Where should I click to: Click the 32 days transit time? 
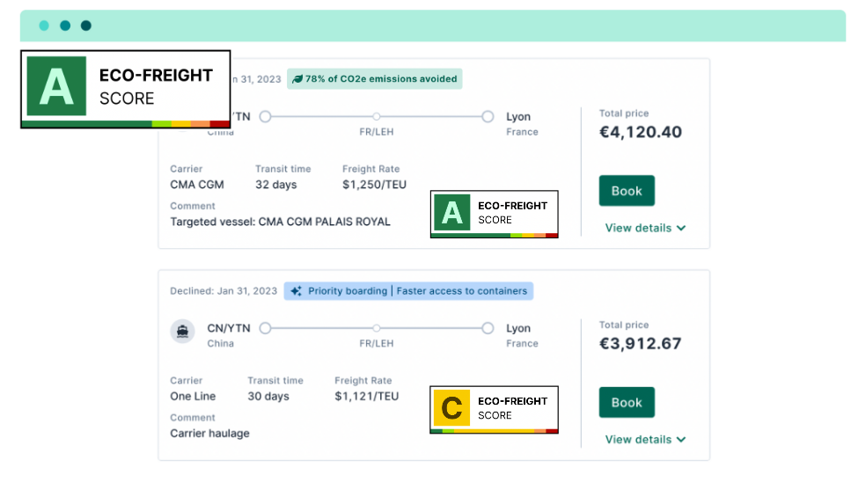point(276,185)
